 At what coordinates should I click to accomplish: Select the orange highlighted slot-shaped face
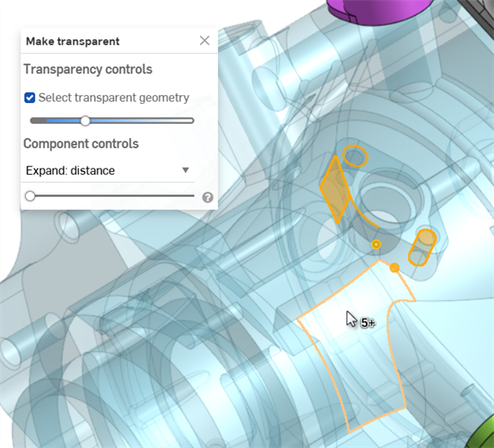pos(422,247)
